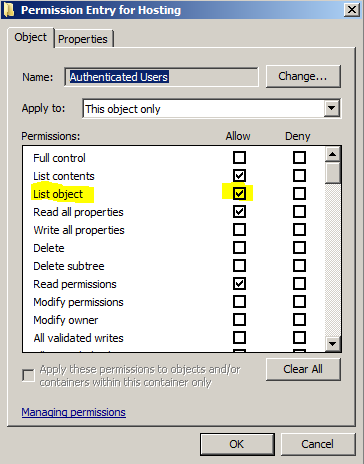Close the Permission Entry dialog

(352, 10)
